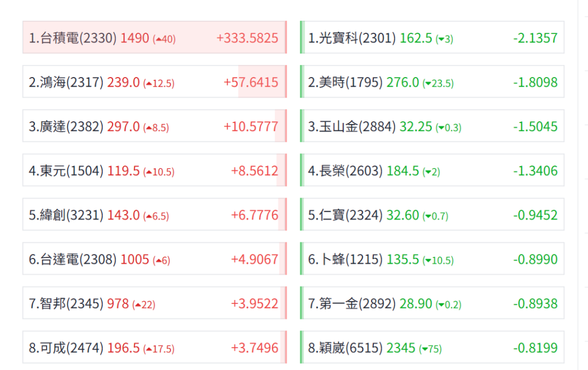588x370 pixels.
Task: Select the 仁寶(2324) stock name
Action: click(x=345, y=215)
